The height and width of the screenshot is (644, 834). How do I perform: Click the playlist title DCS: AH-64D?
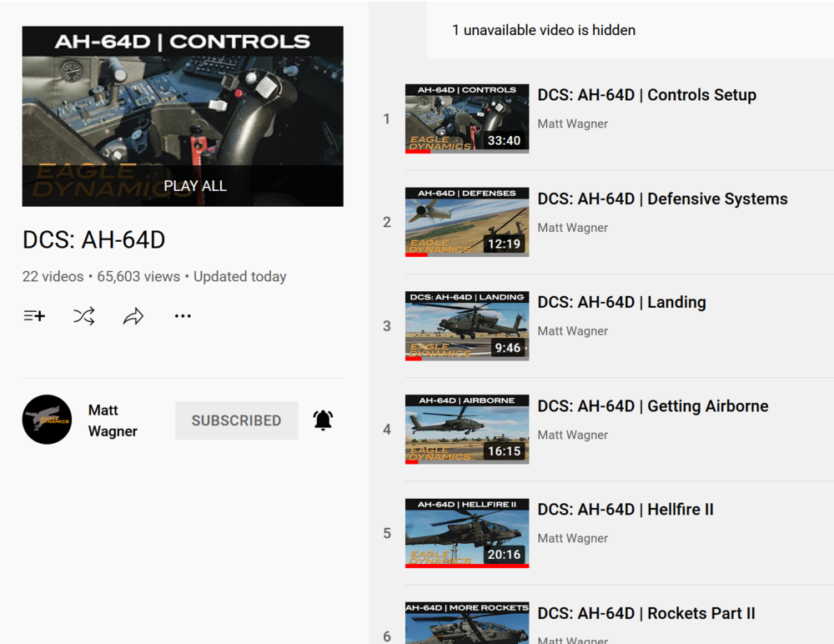pyautogui.click(x=93, y=240)
